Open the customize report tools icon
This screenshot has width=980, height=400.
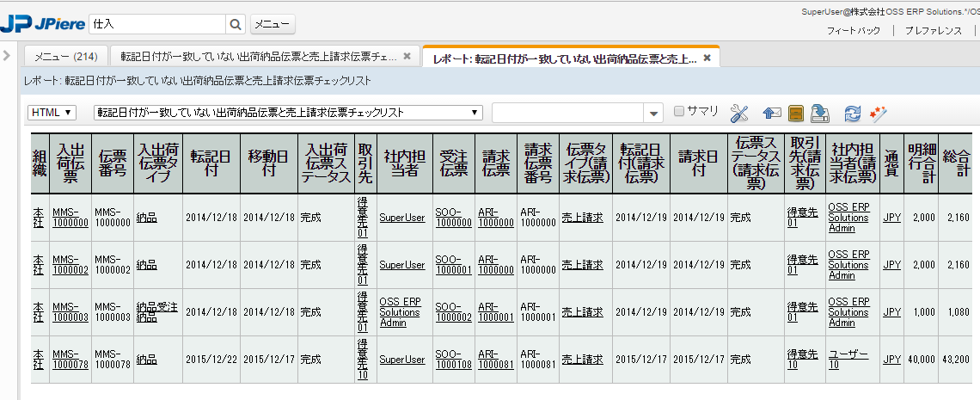coord(739,114)
